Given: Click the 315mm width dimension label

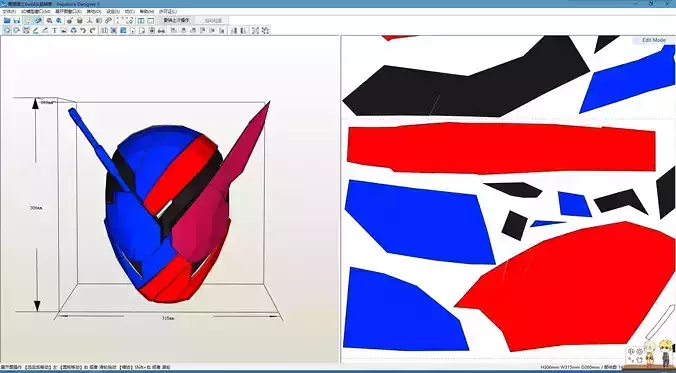Looking at the screenshot, I should coord(168,318).
